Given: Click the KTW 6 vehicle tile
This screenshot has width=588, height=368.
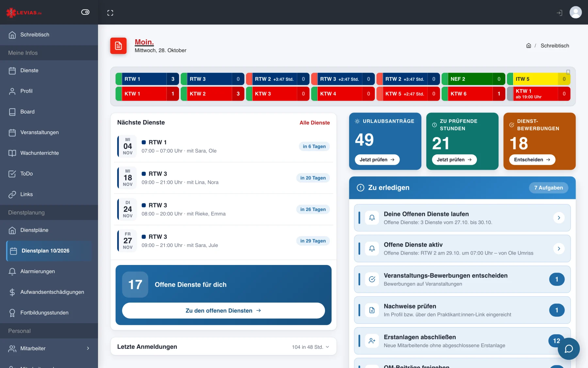Looking at the screenshot, I should click(473, 94).
